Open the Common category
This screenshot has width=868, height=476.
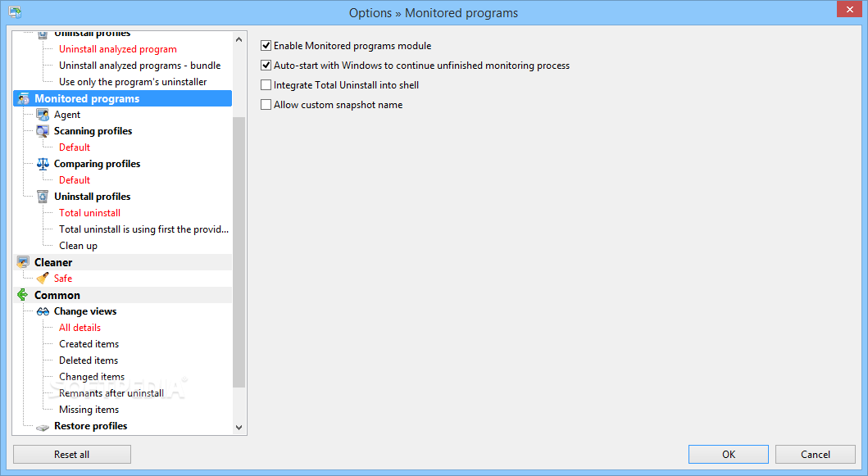tap(57, 295)
